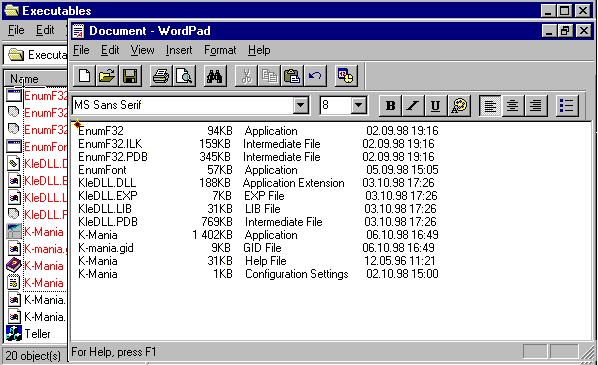Undo the last action
The image size is (598, 365).
[315, 76]
